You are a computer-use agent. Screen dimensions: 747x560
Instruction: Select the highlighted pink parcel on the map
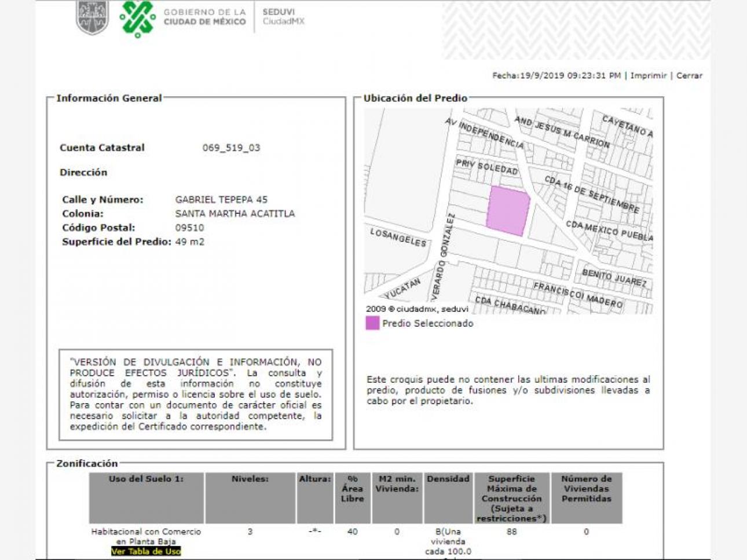[508, 211]
